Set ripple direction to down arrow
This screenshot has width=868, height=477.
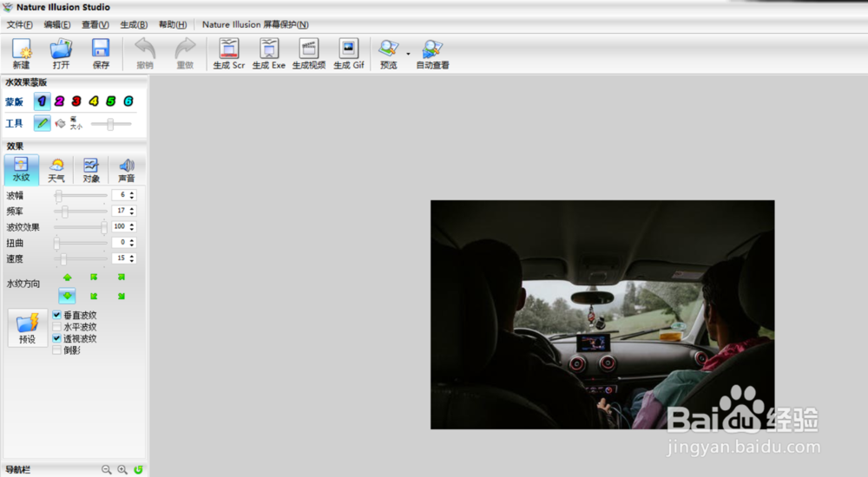pos(67,296)
